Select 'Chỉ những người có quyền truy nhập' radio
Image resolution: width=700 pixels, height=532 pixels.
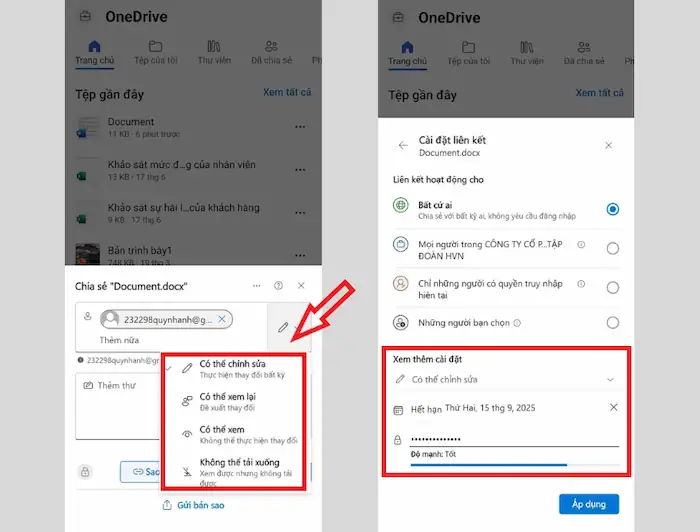[613, 287]
